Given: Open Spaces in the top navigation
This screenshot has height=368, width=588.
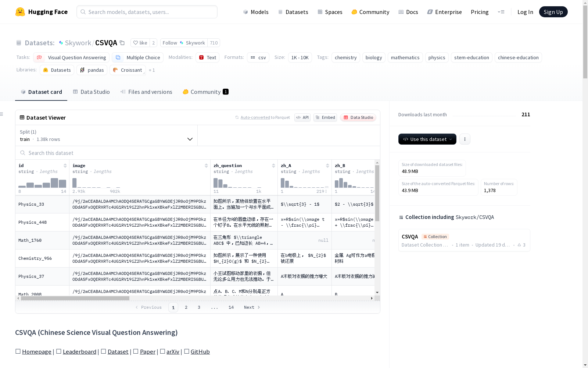Looking at the screenshot, I should pyautogui.click(x=330, y=12).
